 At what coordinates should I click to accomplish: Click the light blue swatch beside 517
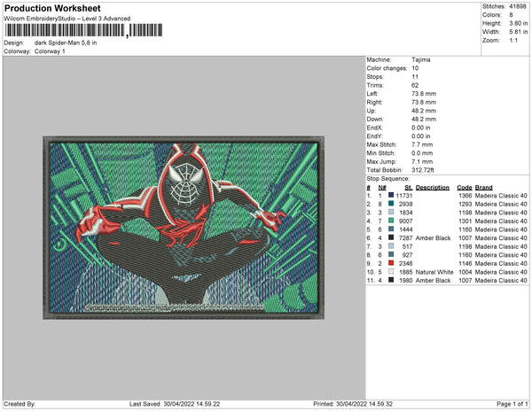point(391,246)
